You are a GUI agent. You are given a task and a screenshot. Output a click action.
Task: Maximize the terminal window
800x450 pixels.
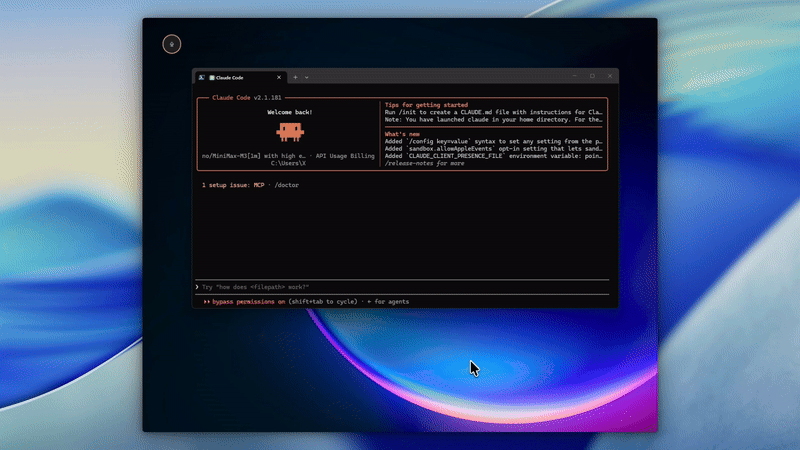(592, 76)
